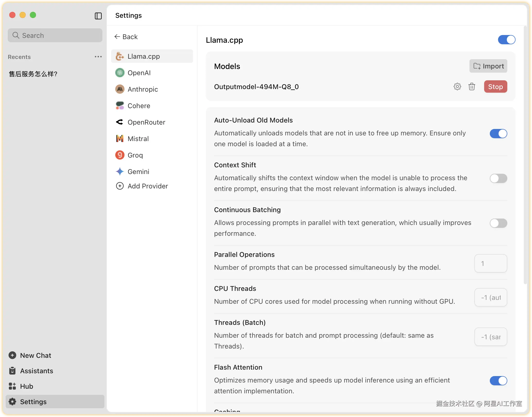The height and width of the screenshot is (417, 532).
Task: Select the OpenAI provider
Action: point(139,73)
